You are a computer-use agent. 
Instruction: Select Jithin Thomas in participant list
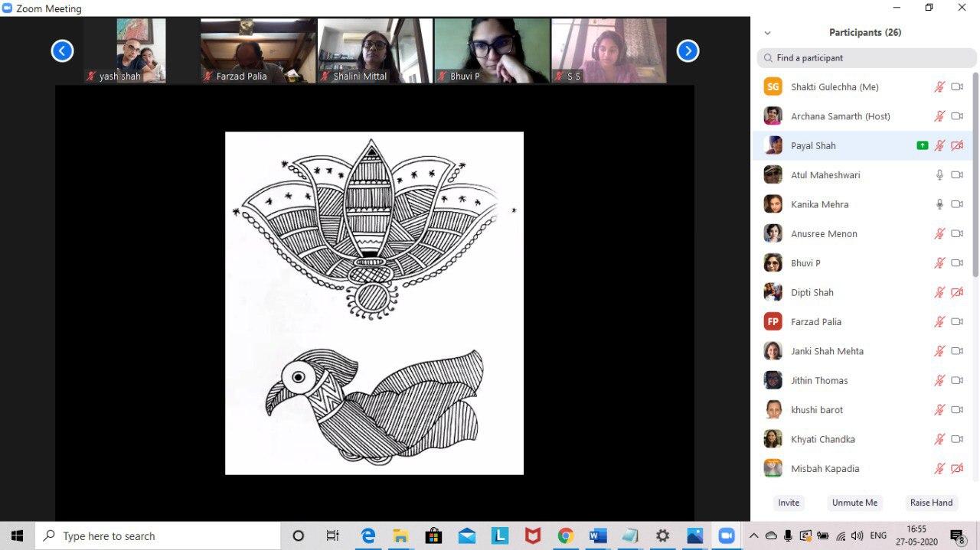[819, 381]
